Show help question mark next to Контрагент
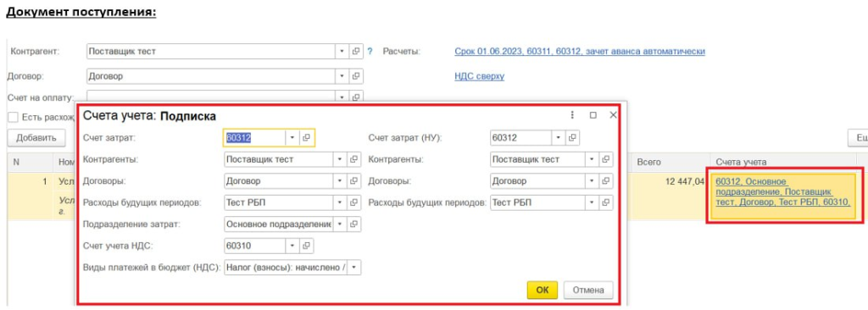868x310 pixels. (370, 52)
